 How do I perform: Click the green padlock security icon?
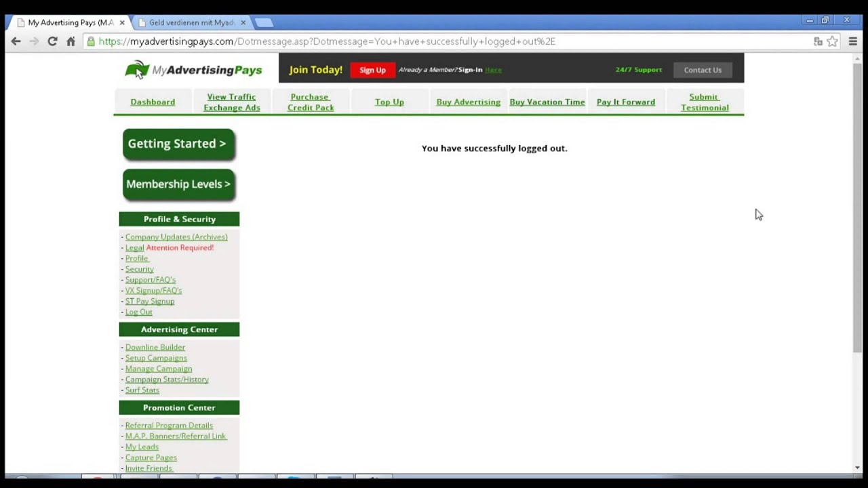point(91,41)
